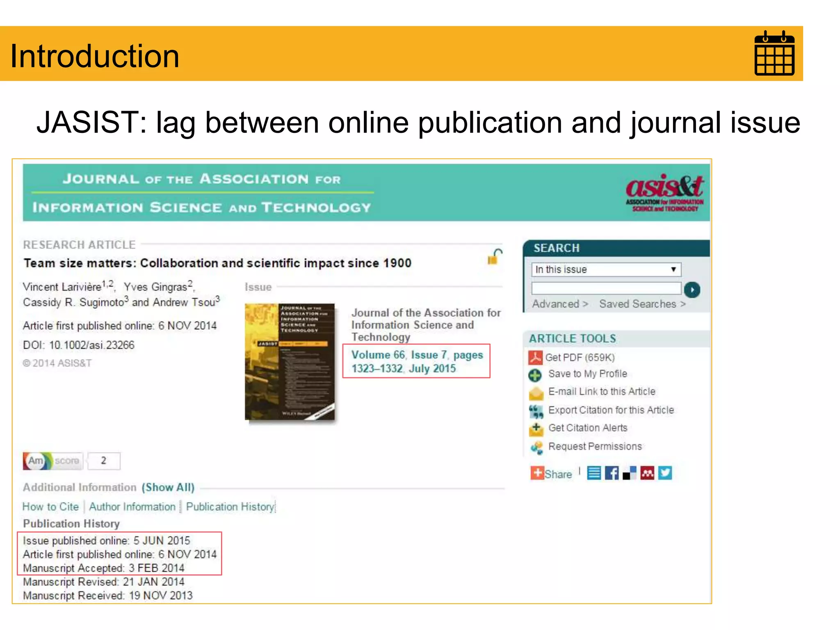Click the Get PDF icon
The width and height of the screenshot is (840, 630).
coord(535,358)
